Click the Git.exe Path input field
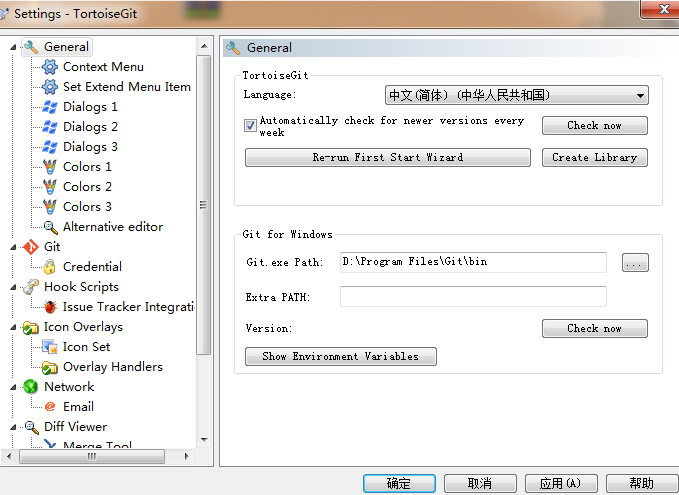 pyautogui.click(x=473, y=262)
